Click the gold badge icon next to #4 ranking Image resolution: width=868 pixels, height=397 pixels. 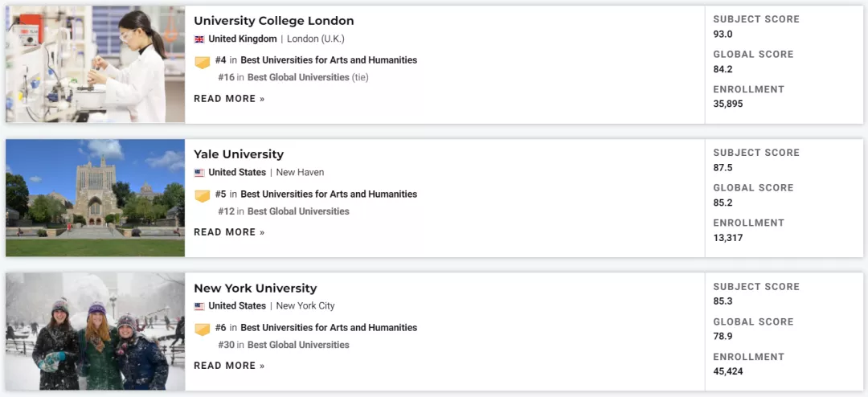click(x=203, y=62)
